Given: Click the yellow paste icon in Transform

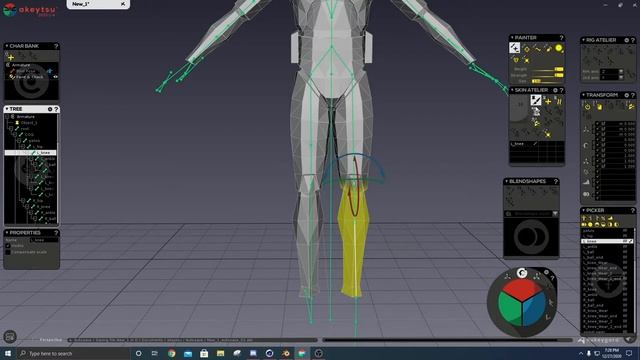Looking at the screenshot, I should pos(599,107).
